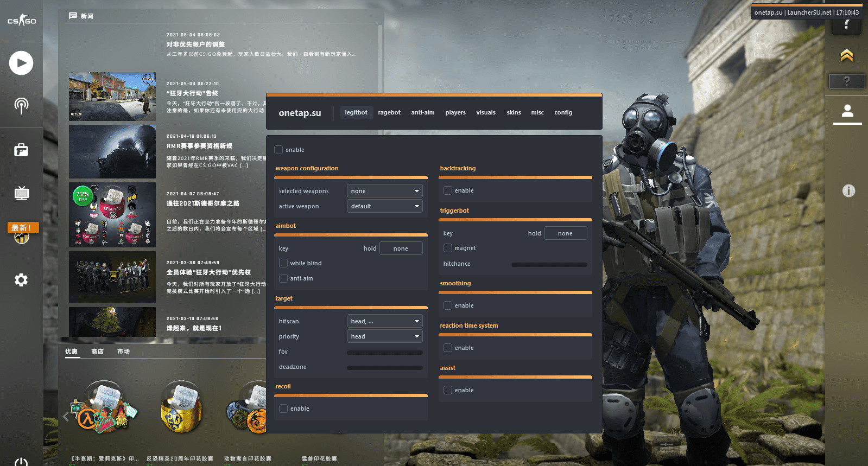This screenshot has width=868, height=466.
Task: Open the friends profile person icon
Action: tap(847, 111)
